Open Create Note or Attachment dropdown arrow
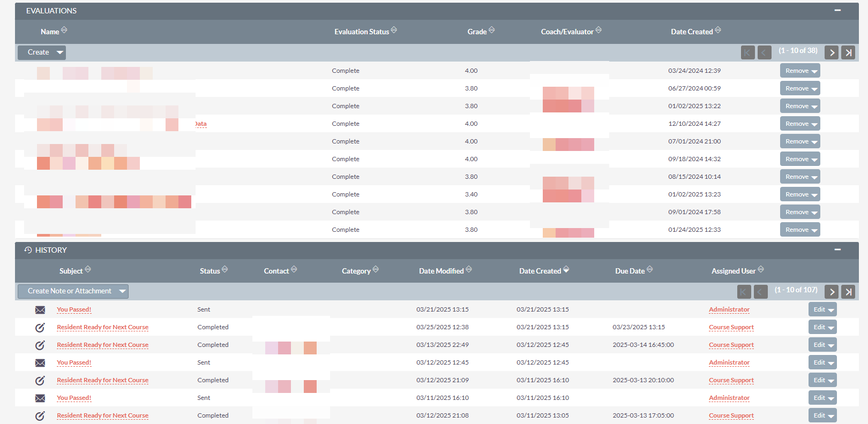 point(122,291)
